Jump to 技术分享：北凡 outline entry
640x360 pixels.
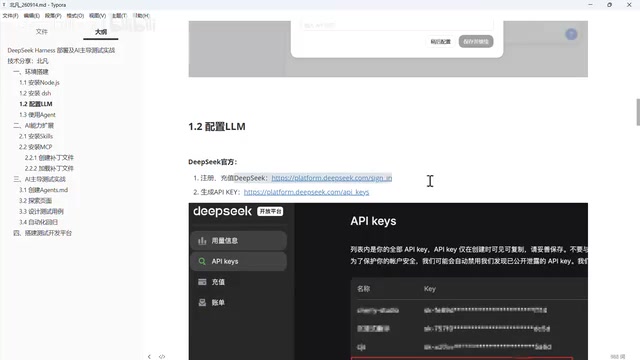28,61
